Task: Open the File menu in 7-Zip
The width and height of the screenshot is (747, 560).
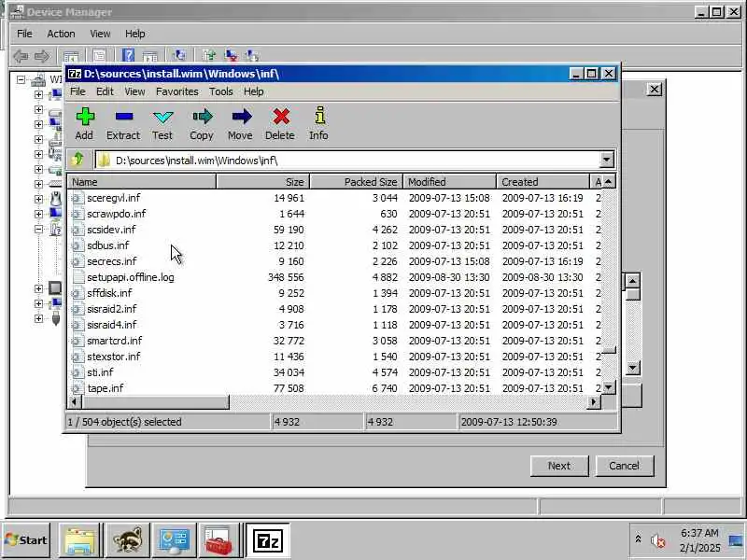Action: tap(78, 91)
